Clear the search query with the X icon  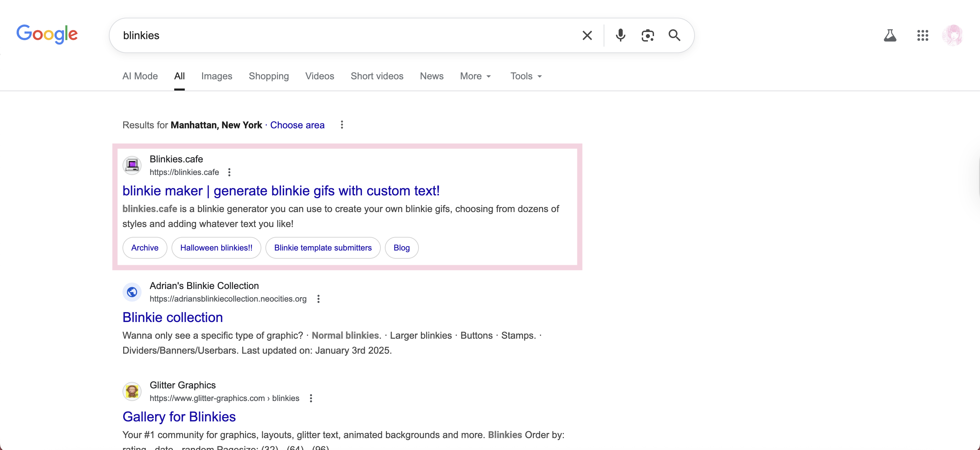tap(587, 35)
